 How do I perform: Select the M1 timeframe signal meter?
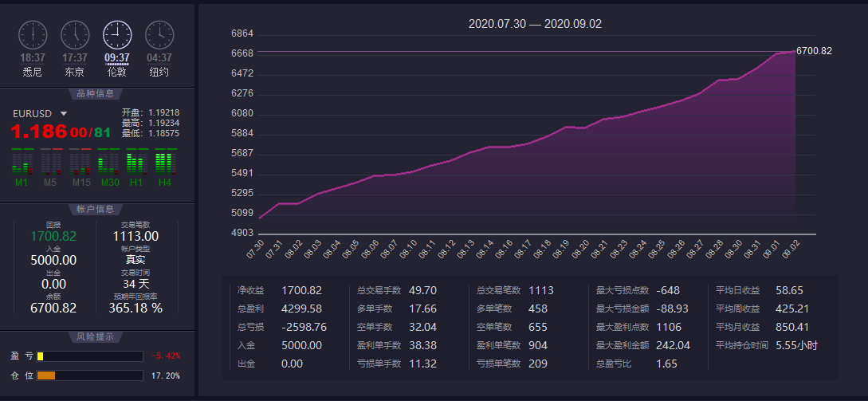click(x=22, y=163)
